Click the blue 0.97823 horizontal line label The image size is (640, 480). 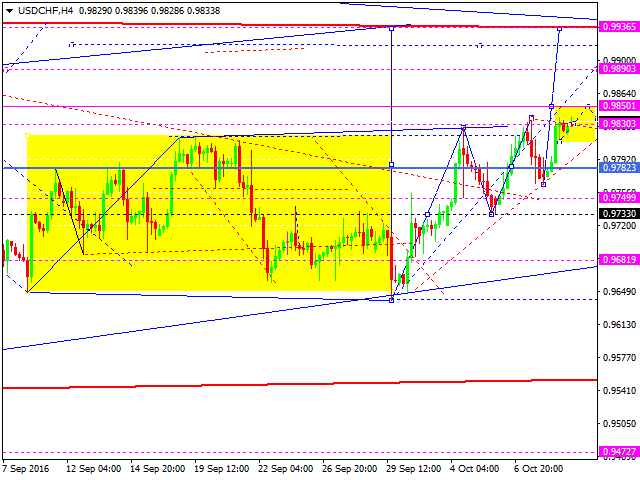pos(619,167)
